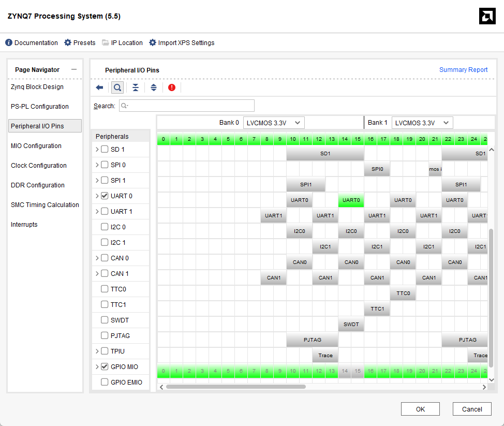
Task: Select the TTC1 pin block
Action: [377, 309]
